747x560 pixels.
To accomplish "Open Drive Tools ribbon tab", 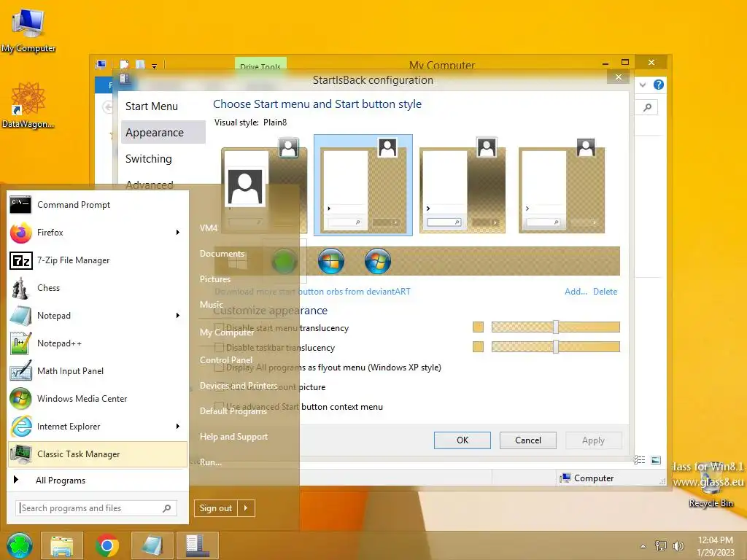I will (260, 66).
